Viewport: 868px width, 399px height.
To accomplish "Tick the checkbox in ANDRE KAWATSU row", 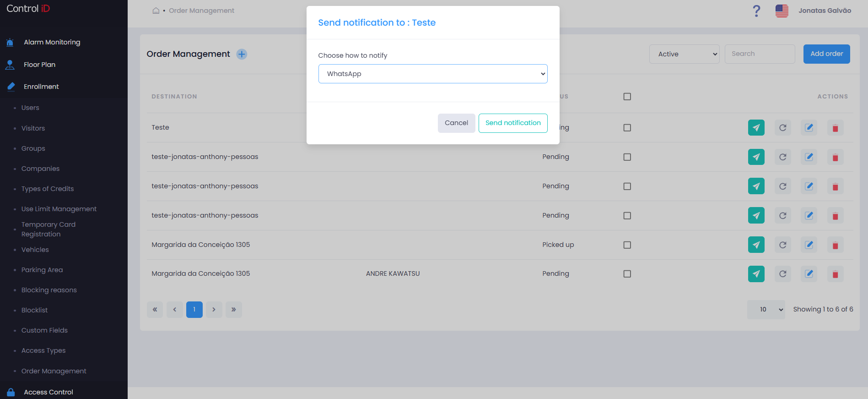I will (x=627, y=274).
